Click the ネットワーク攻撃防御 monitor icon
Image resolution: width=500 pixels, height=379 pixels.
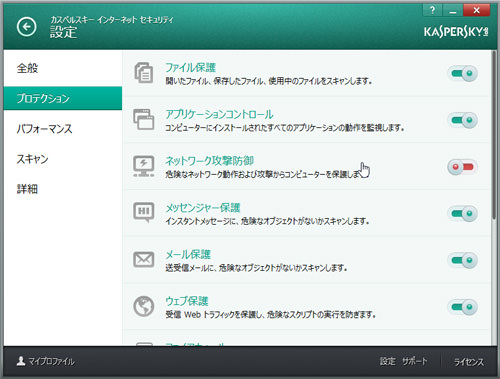pos(144,166)
